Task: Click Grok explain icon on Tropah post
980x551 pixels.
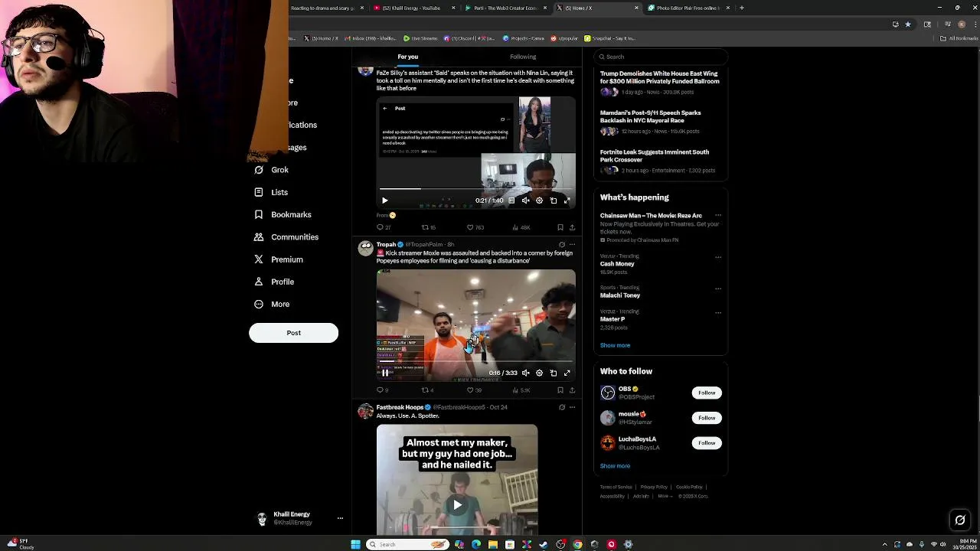Action: coord(562,245)
